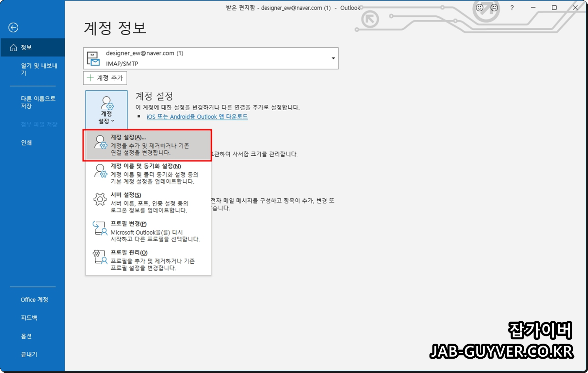Minimize the Outlook window

[533, 8]
